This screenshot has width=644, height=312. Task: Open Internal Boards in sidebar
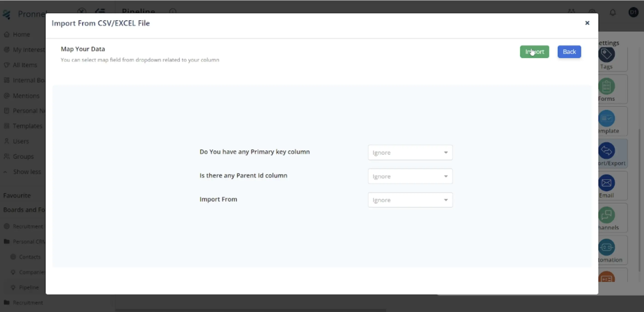click(x=29, y=80)
